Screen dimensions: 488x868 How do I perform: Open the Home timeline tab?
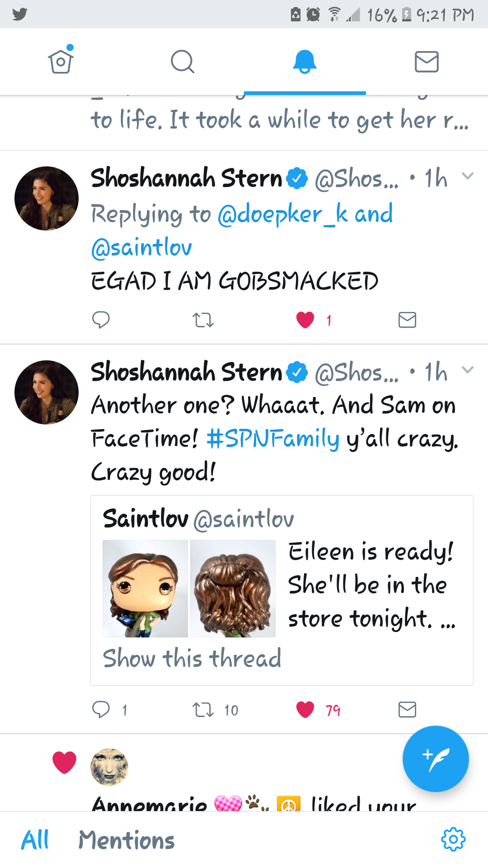click(x=61, y=61)
